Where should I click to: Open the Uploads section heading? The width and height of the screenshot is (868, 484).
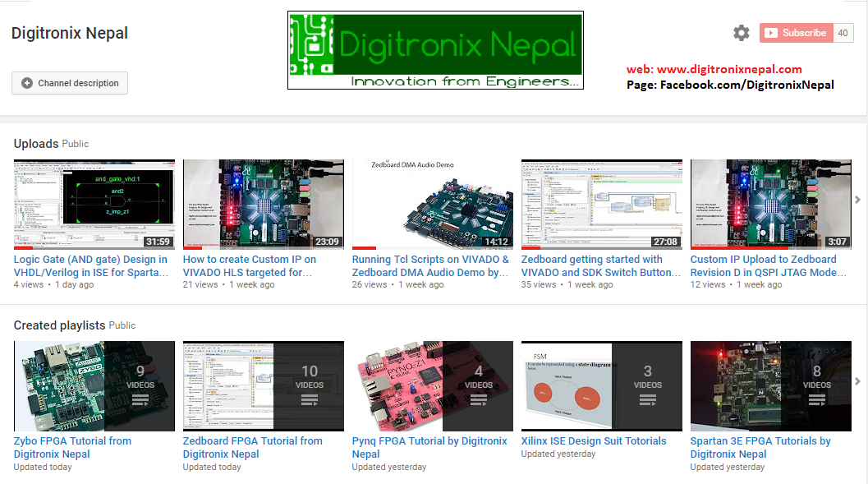pos(36,144)
